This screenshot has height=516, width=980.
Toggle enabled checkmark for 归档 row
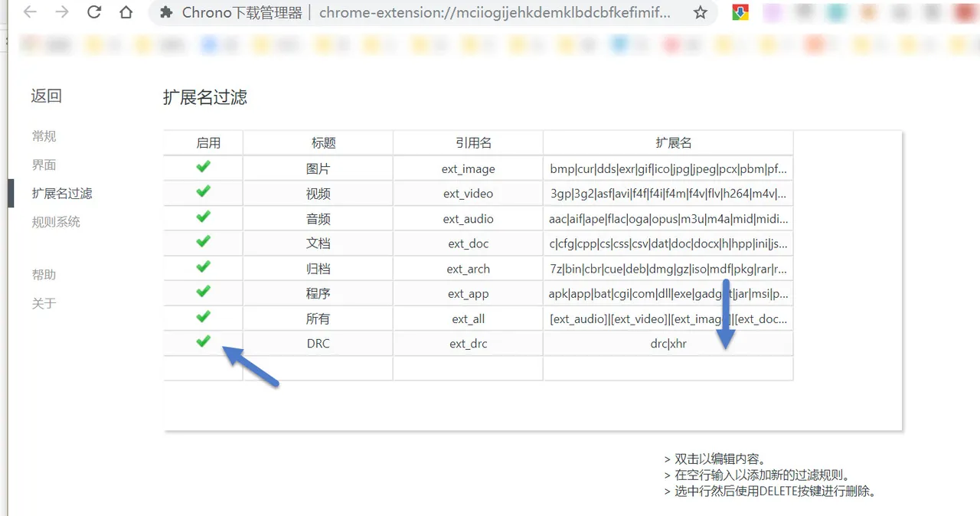pos(203,267)
